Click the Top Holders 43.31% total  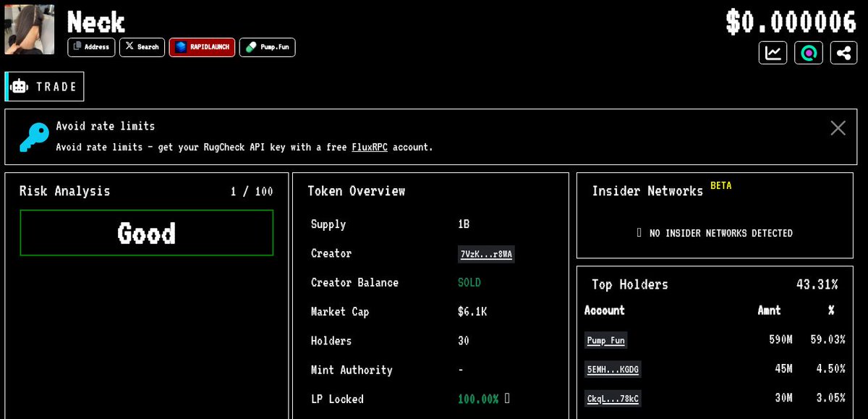[x=817, y=284]
